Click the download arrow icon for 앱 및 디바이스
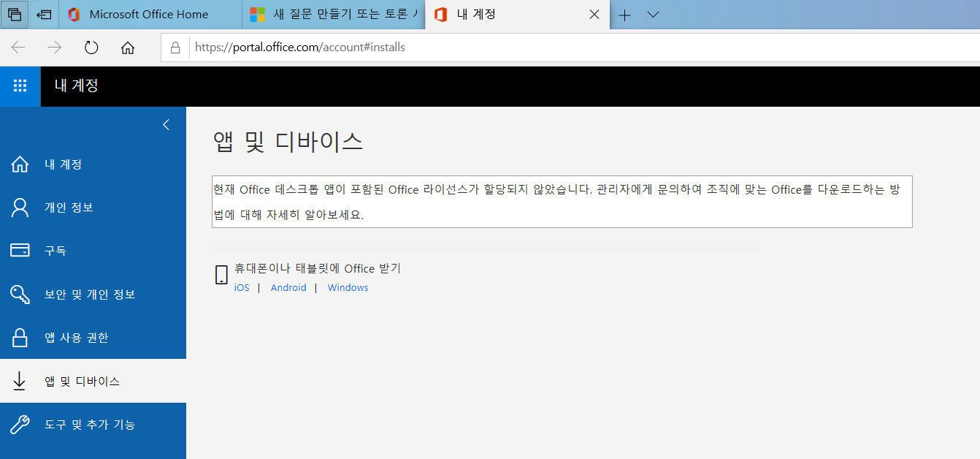This screenshot has width=980, height=459. [20, 381]
